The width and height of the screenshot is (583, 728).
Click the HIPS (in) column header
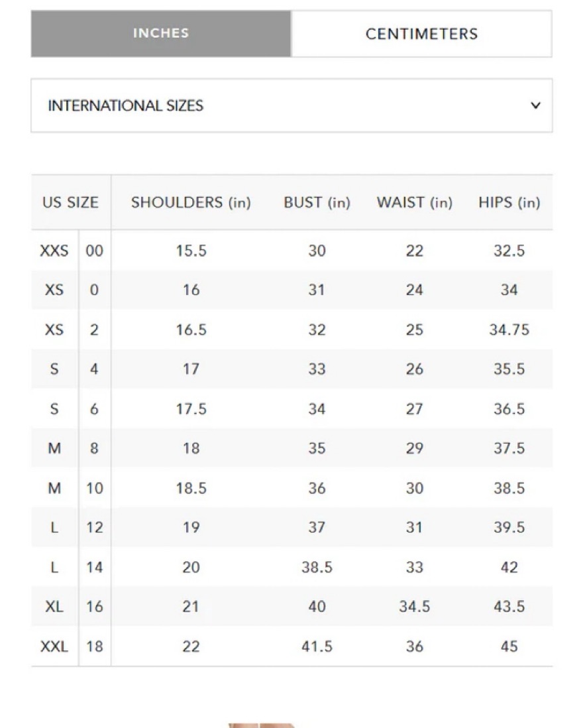pyautogui.click(x=509, y=203)
